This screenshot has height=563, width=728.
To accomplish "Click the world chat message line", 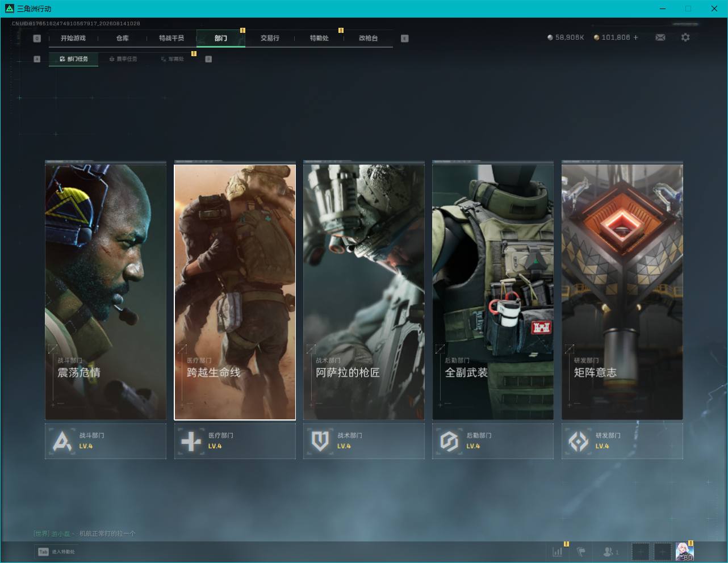I will 85,533.
